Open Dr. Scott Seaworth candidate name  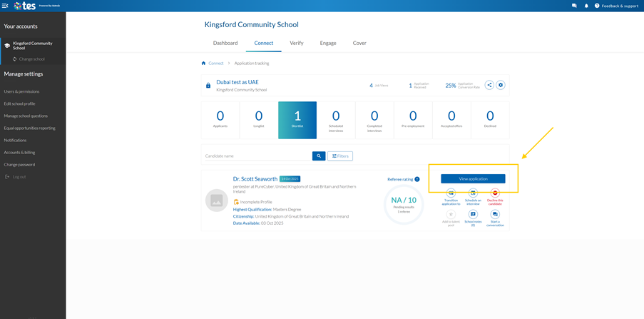pyautogui.click(x=255, y=179)
